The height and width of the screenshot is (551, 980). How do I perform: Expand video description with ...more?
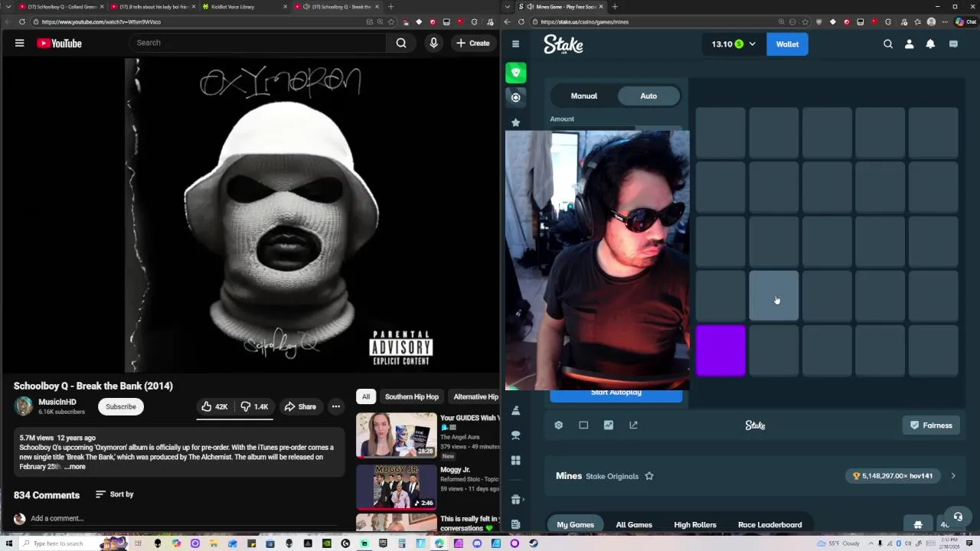[75, 467]
